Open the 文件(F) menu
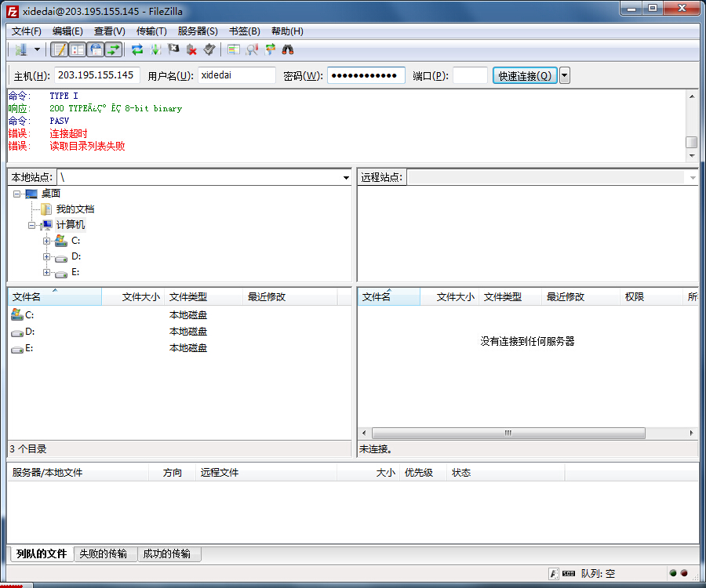Image resolution: width=706 pixels, height=588 pixels. click(27, 31)
